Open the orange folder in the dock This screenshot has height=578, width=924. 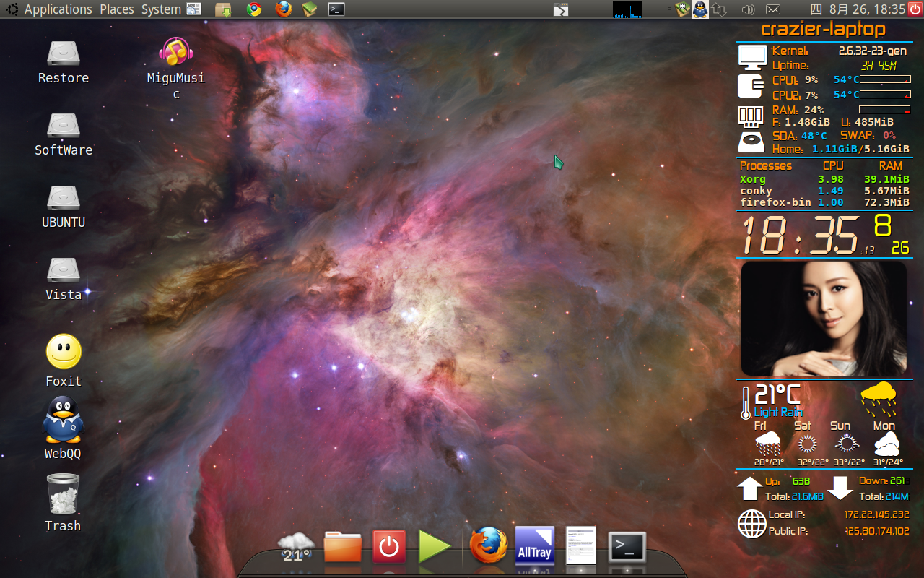(x=343, y=546)
